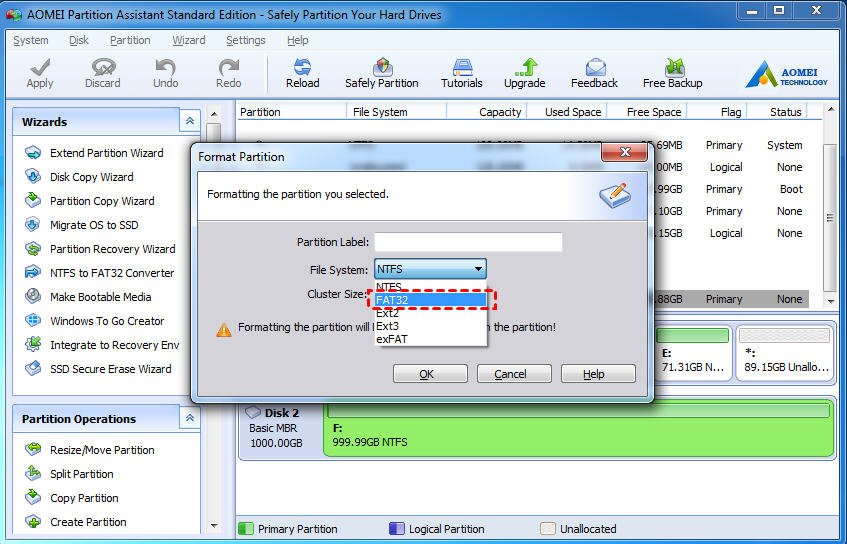This screenshot has height=544, width=847.
Task: Choose Split Partition operation
Action: click(69, 474)
